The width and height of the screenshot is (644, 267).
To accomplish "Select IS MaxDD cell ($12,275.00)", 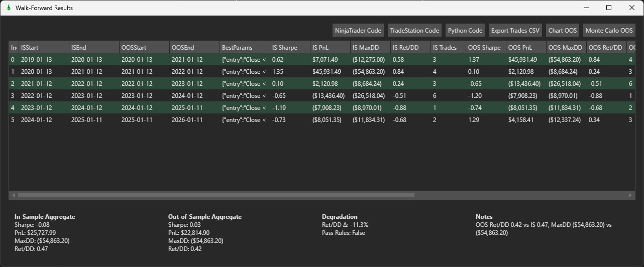I will (x=370, y=60).
